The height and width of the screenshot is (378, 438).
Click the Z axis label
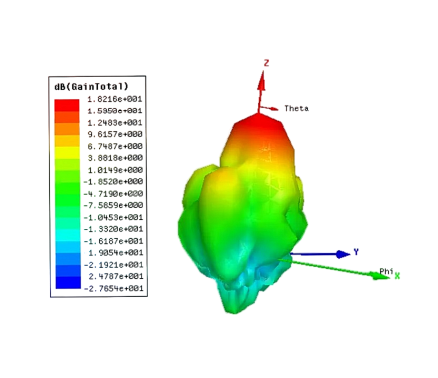[x=266, y=63]
